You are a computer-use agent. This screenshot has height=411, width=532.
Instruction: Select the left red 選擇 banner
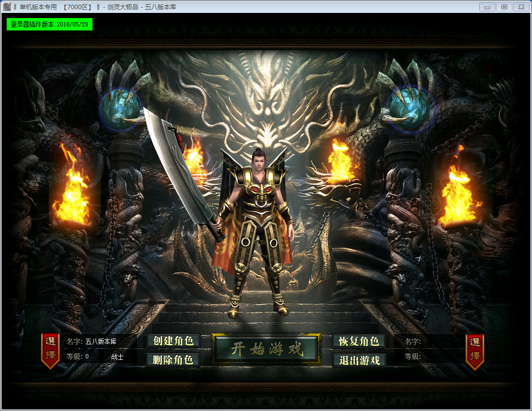pyautogui.click(x=50, y=351)
